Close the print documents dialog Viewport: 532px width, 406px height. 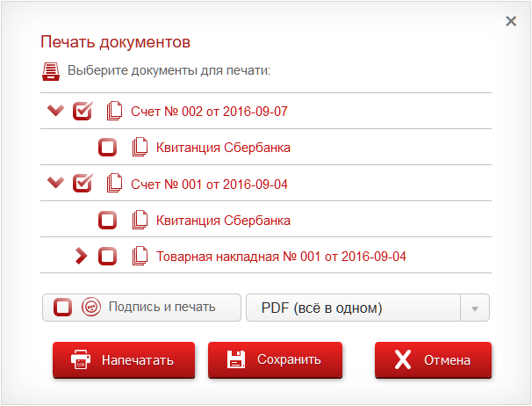tap(511, 21)
